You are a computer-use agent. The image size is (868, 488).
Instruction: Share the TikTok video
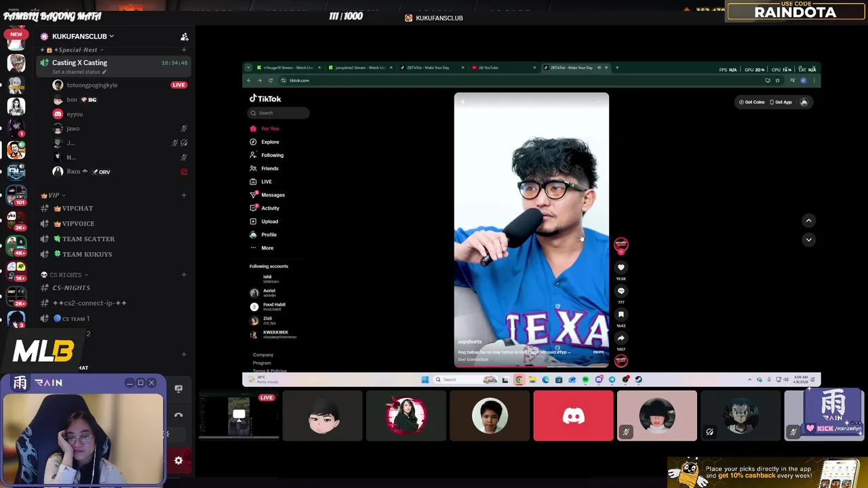point(620,338)
